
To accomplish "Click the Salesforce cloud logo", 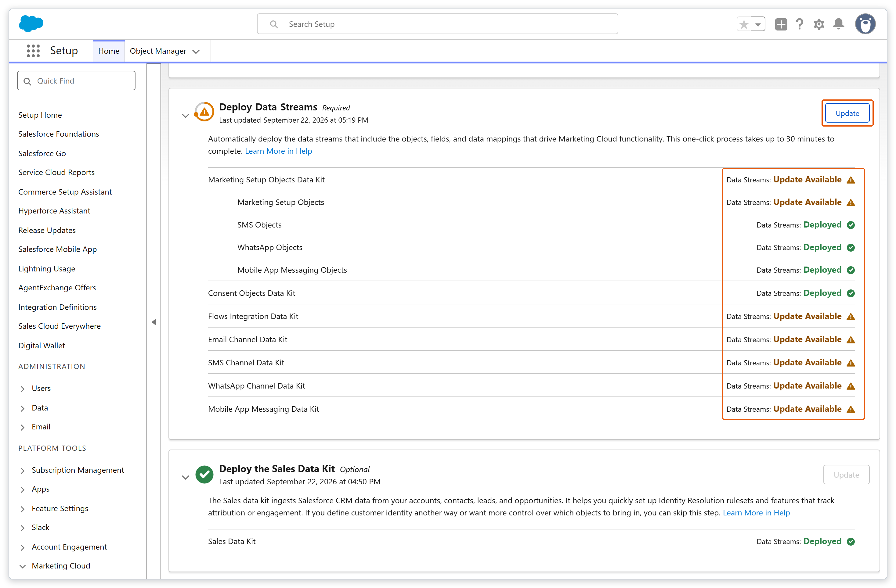I will pyautogui.click(x=31, y=23).
